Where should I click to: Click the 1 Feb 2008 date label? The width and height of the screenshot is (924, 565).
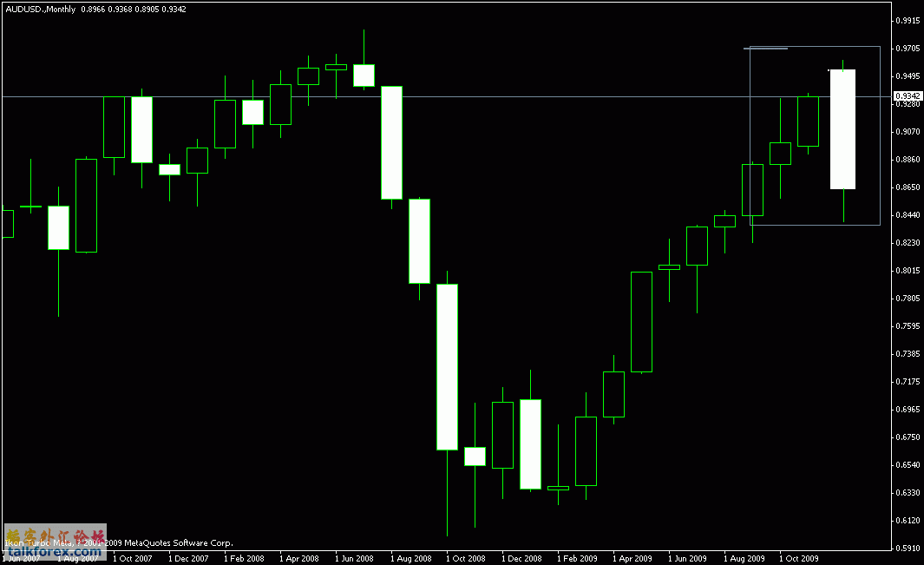tap(244, 559)
